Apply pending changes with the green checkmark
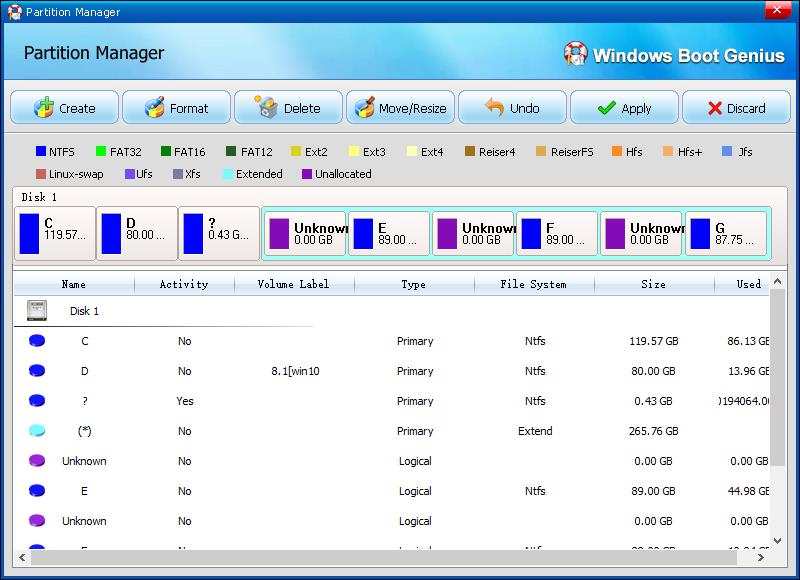 coord(624,108)
